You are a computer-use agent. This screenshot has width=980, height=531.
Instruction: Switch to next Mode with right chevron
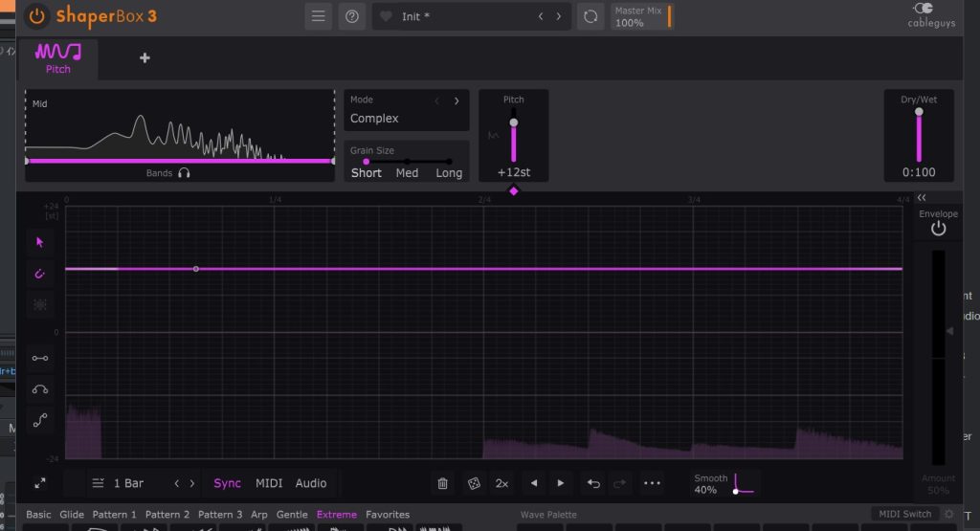tap(457, 100)
